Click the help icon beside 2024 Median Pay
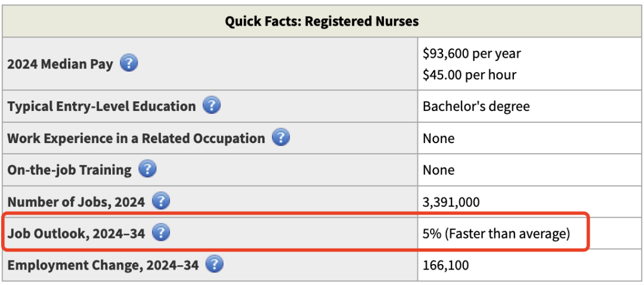The image size is (644, 285). click(x=129, y=63)
